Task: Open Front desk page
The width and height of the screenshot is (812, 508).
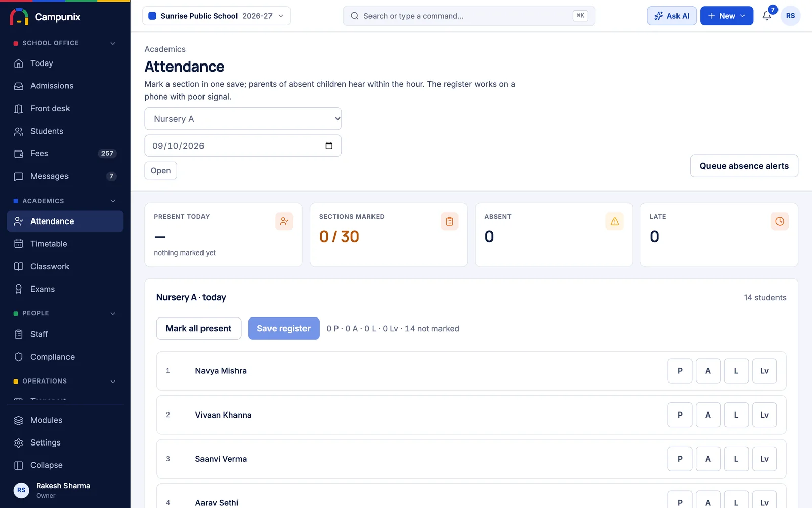Action: click(65, 108)
